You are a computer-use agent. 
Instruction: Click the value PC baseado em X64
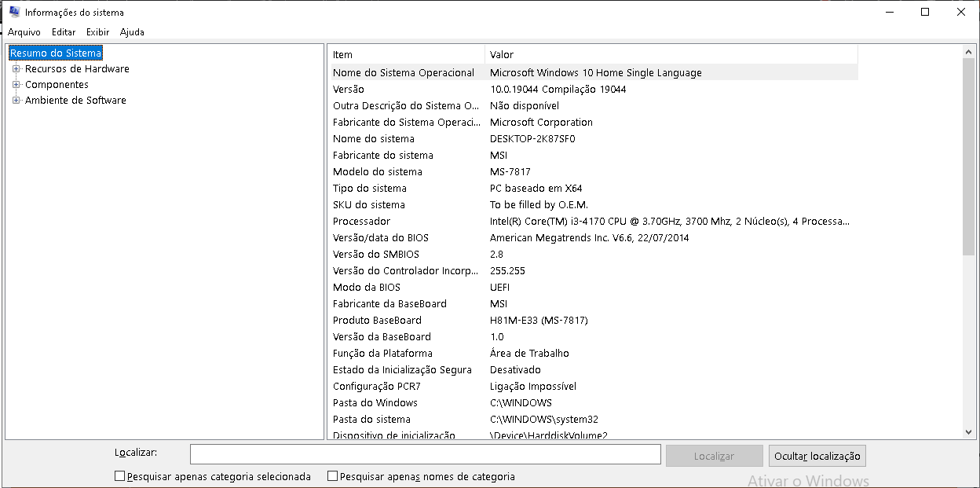click(536, 188)
